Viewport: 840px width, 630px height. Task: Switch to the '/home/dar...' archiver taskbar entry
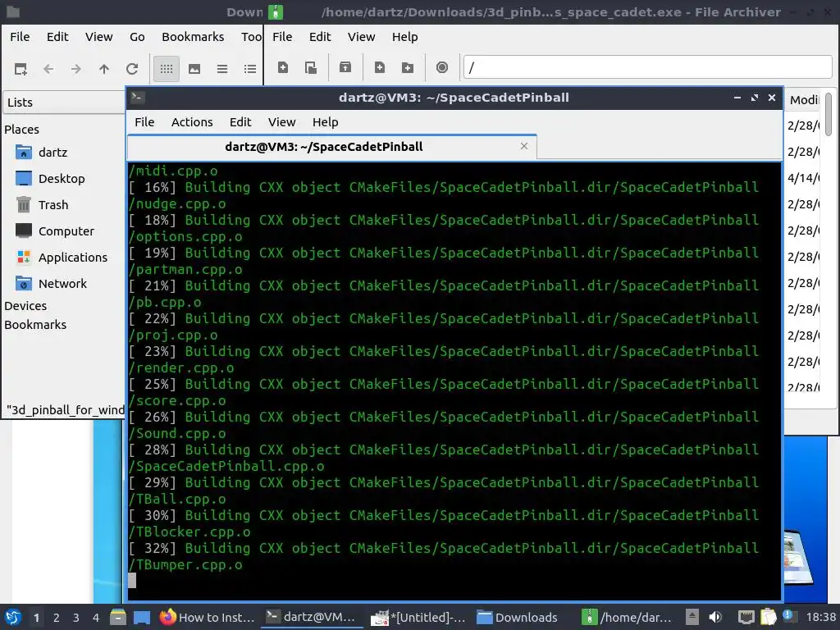(x=629, y=617)
